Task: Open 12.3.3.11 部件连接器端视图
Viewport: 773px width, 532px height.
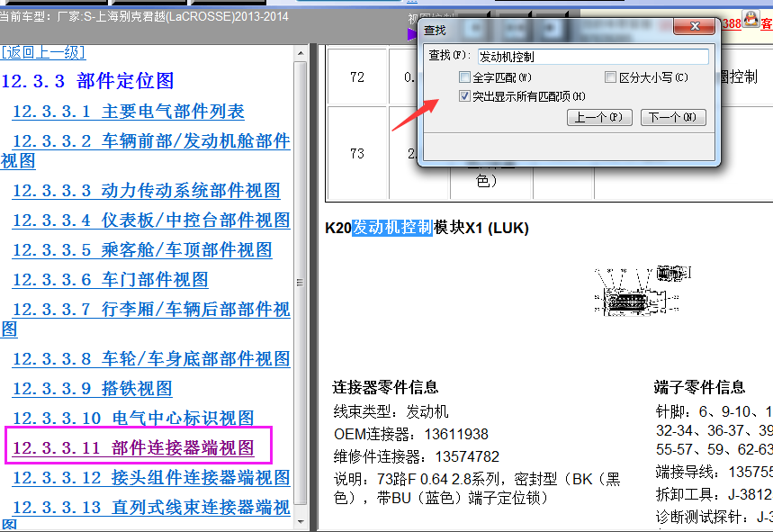Action: click(x=133, y=447)
